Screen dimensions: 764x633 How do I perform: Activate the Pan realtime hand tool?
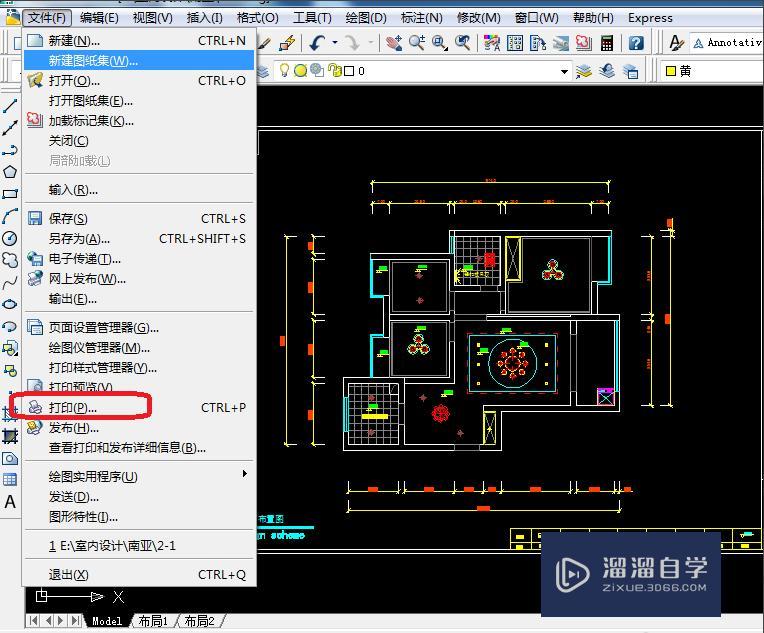394,43
